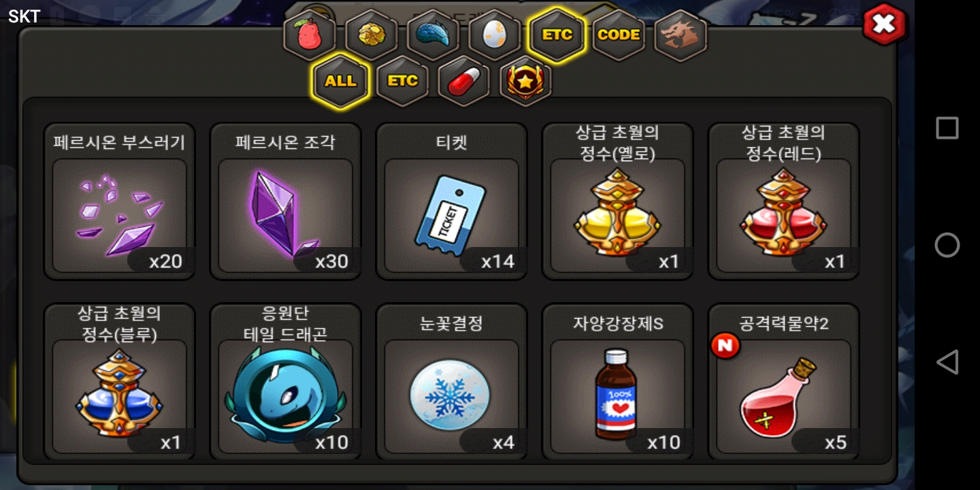Open the CODE tab
The height and width of the screenshot is (490, 980).
(x=619, y=35)
